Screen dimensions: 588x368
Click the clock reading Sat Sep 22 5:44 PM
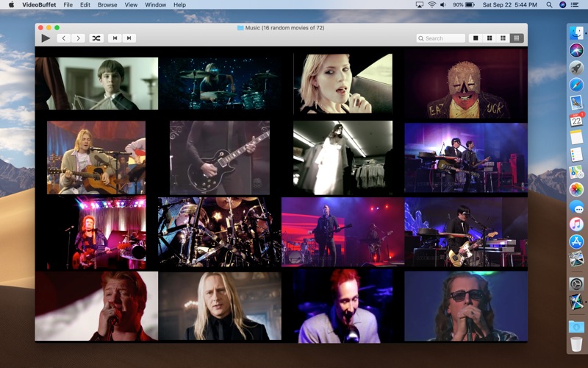tap(509, 5)
